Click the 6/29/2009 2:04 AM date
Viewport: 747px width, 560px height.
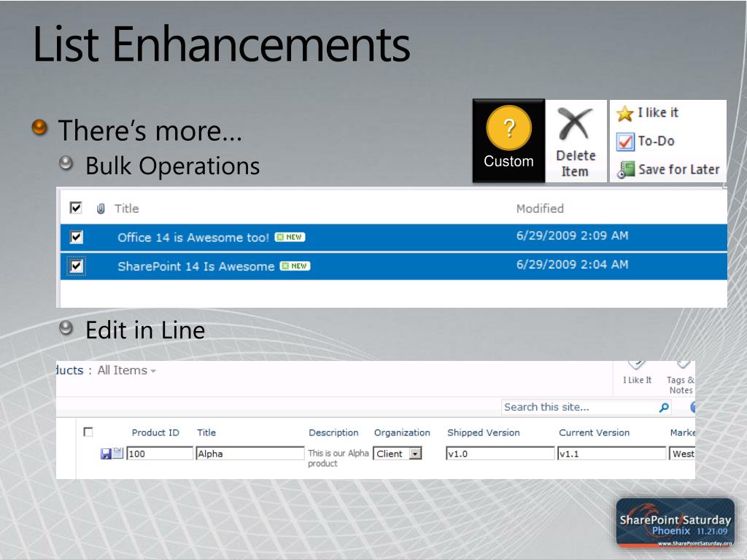point(572,264)
